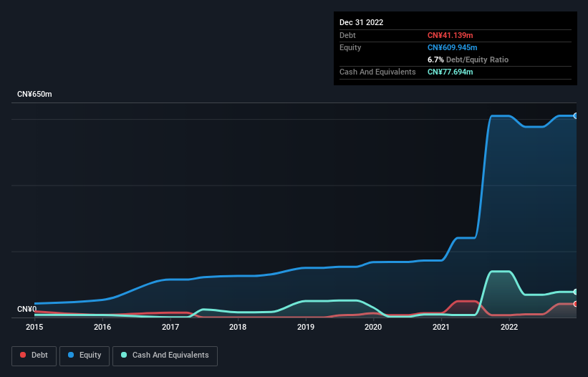Toggle the Equity series legend button
Screen dimensions: 588x377
pos(85,355)
